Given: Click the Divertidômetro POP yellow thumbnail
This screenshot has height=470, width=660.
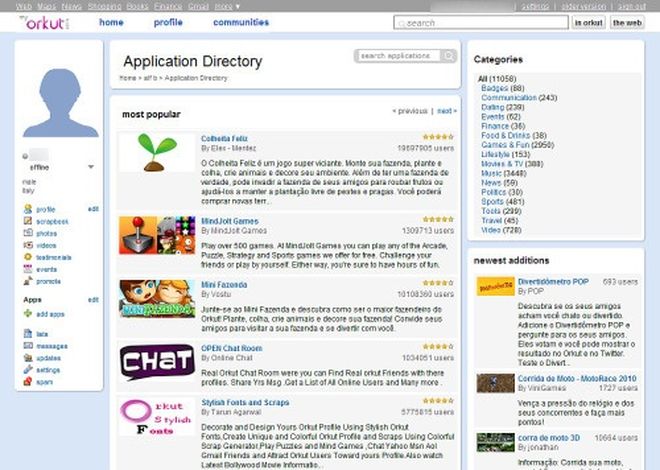Looking at the screenshot, I should click(495, 286).
